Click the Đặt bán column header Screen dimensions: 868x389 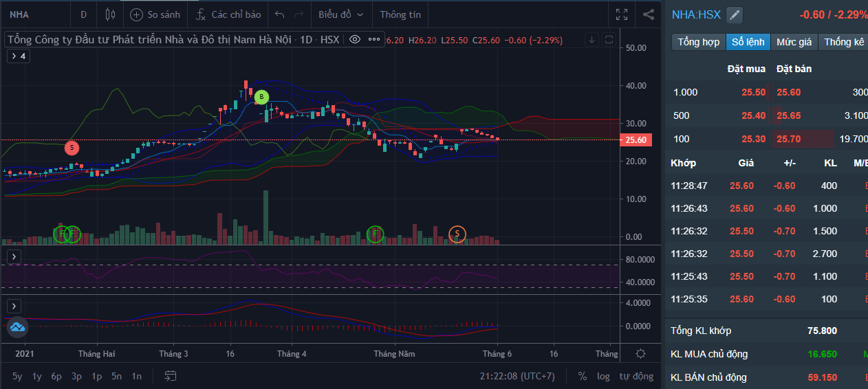[794, 69]
